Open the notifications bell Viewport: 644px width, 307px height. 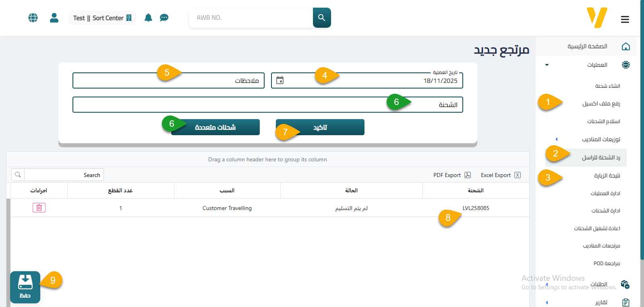(148, 18)
